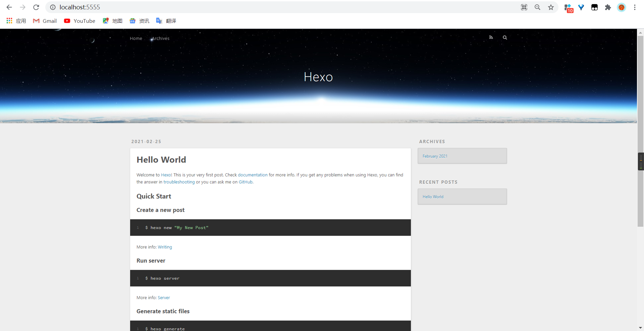Follow the documentation link

(253, 175)
